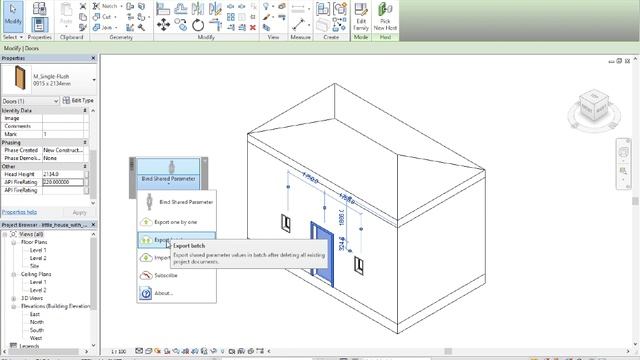Open the Join geometry dropdown
Image resolution: width=640 pixels, height=360 pixels.
116,27
